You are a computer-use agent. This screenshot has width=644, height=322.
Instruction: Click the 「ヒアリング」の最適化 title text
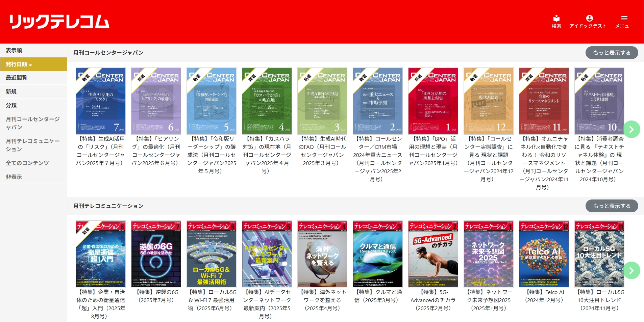[x=156, y=151]
